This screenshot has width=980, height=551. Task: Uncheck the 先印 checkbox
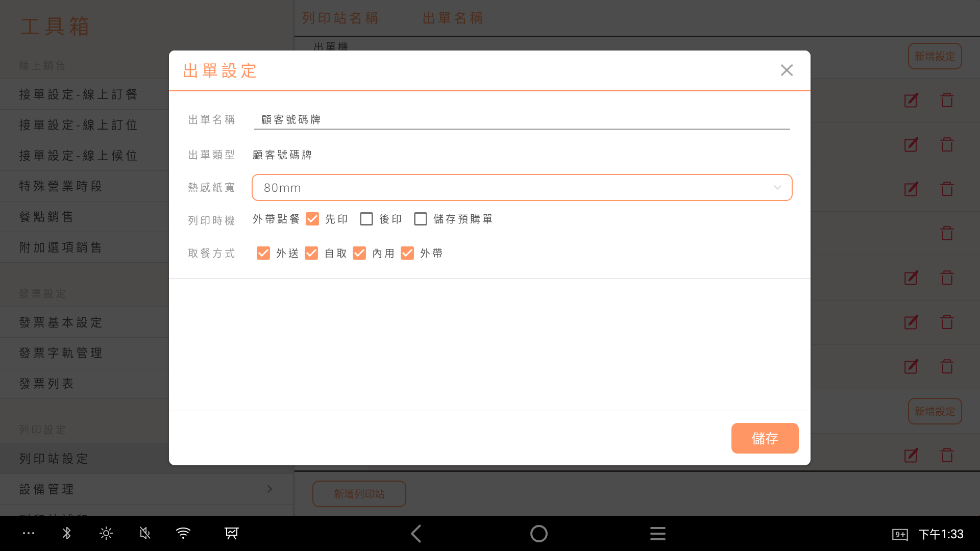(312, 219)
